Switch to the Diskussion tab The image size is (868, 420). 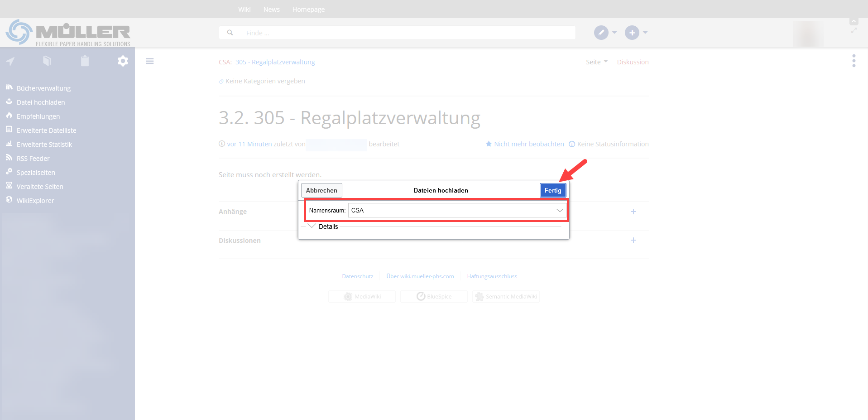633,62
